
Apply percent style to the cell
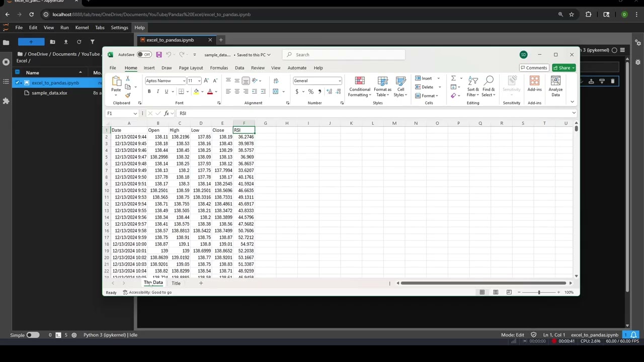311,92
